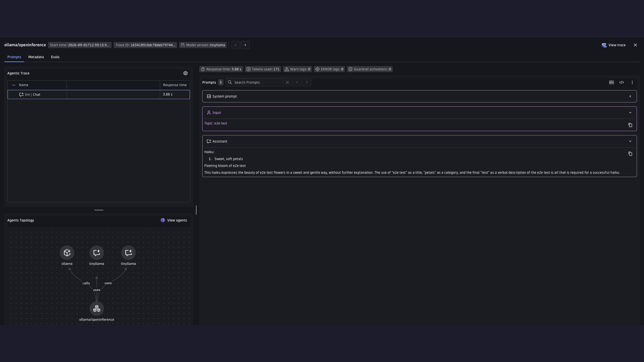The height and width of the screenshot is (362, 644).
Task: Copy the Assistant response text
Action: [x=630, y=154]
